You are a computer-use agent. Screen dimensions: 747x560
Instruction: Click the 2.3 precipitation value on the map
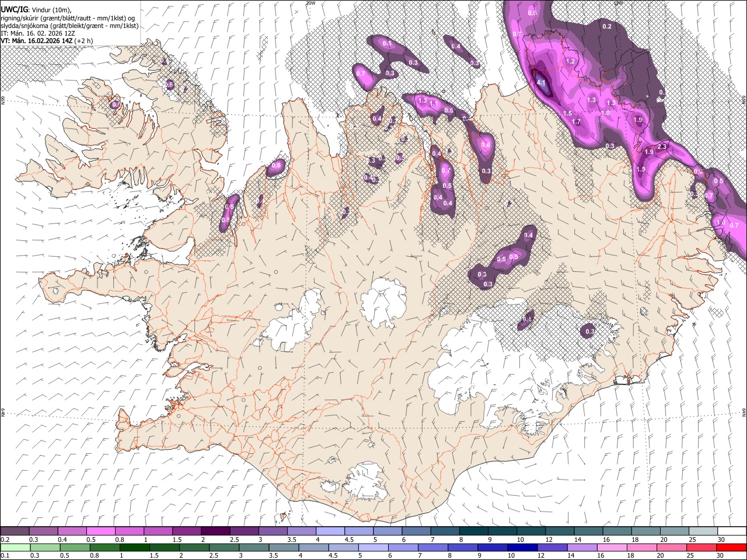(662, 147)
